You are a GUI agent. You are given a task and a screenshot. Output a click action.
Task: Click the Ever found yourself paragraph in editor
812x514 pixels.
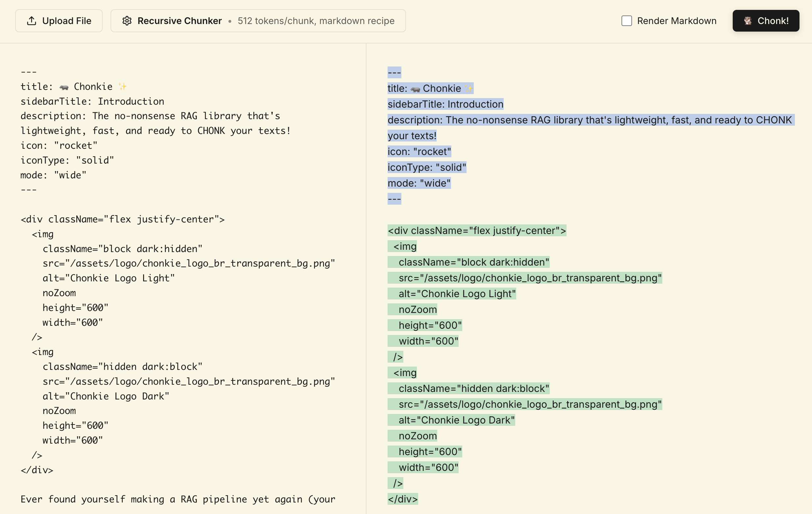[178, 499]
